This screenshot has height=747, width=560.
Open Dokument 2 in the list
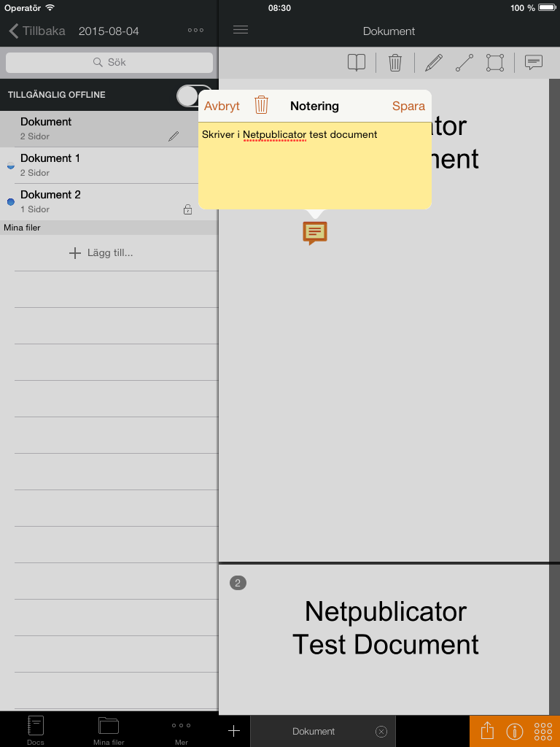pyautogui.click(x=109, y=201)
